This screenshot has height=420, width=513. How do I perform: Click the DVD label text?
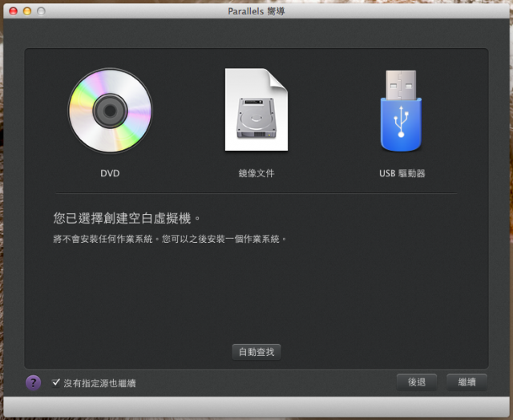tap(110, 173)
